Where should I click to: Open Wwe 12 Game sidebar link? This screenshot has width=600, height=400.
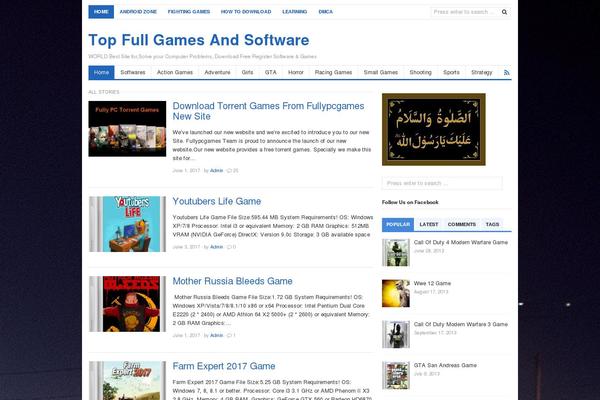tap(432, 284)
